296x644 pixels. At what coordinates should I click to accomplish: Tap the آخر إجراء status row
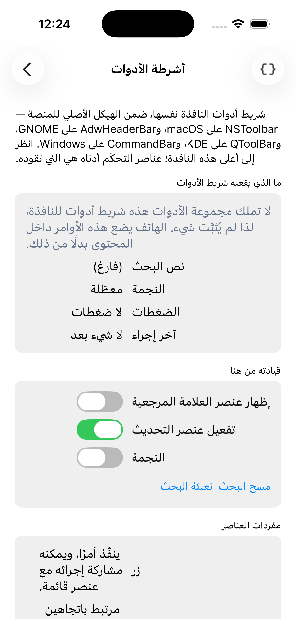pos(148,335)
